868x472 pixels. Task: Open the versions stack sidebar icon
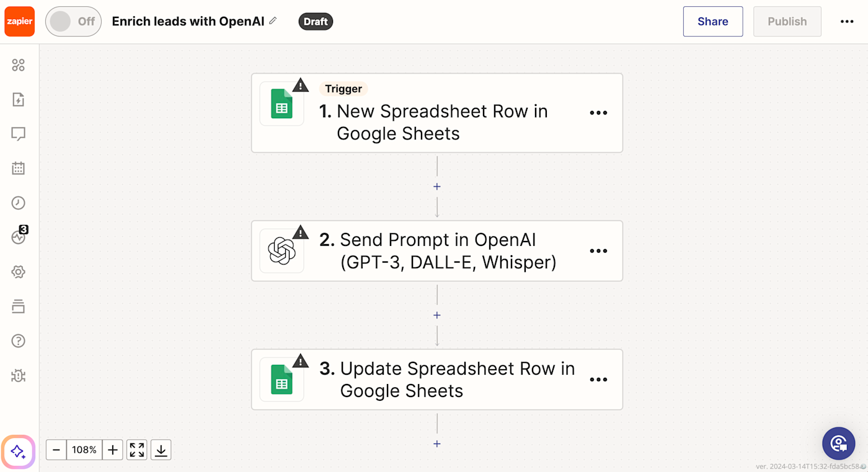pos(19,306)
